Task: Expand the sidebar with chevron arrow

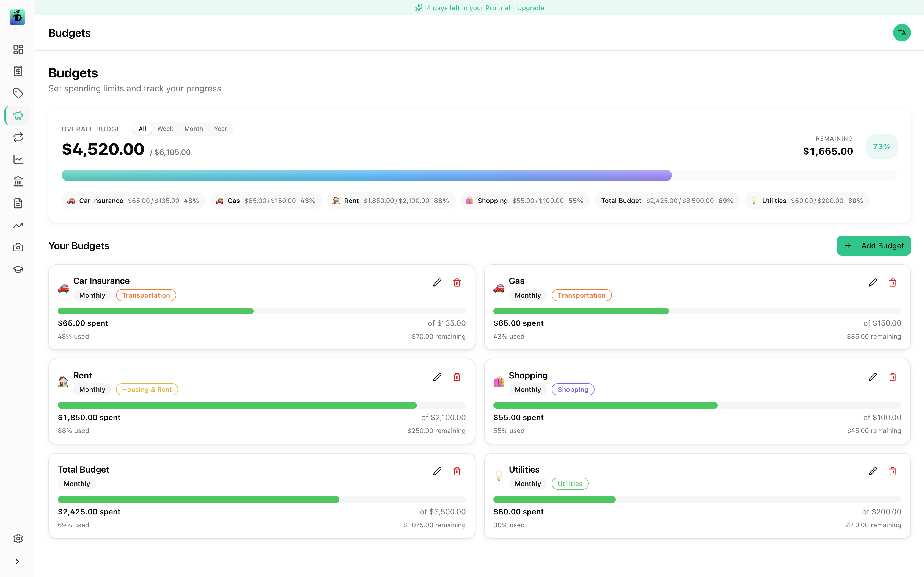Action: [17, 561]
